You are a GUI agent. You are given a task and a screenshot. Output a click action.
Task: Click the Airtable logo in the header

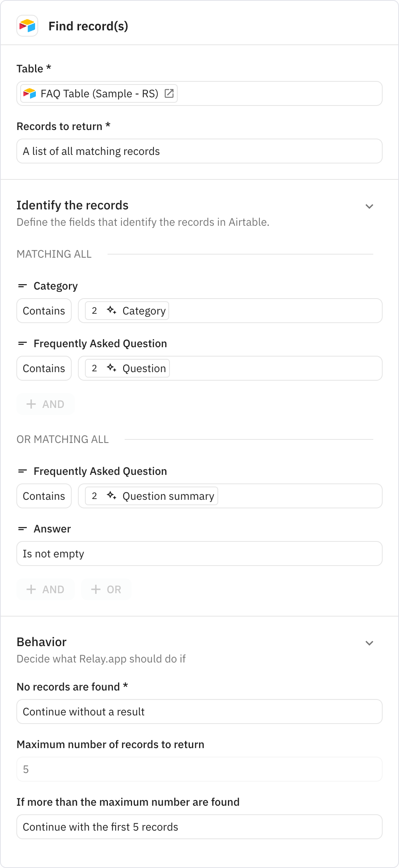(x=27, y=26)
